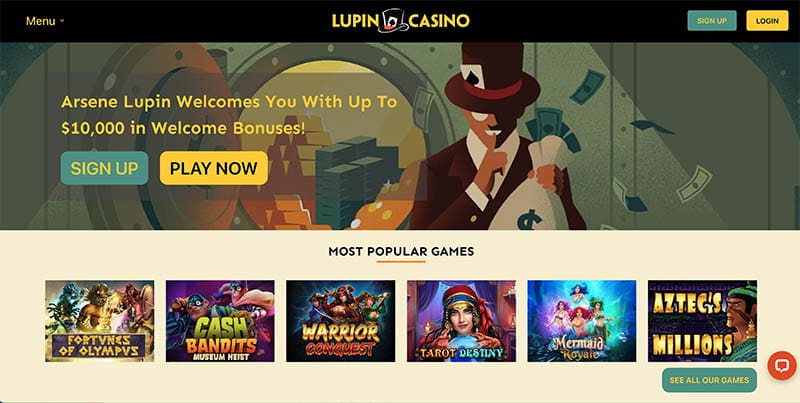Hit the PLAY NOW button
The height and width of the screenshot is (403, 800).
coord(213,168)
